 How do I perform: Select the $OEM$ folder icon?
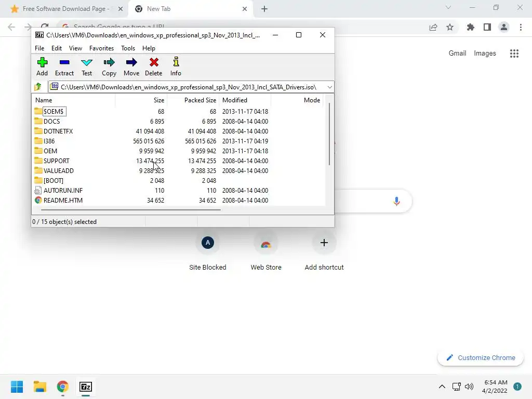point(38,111)
